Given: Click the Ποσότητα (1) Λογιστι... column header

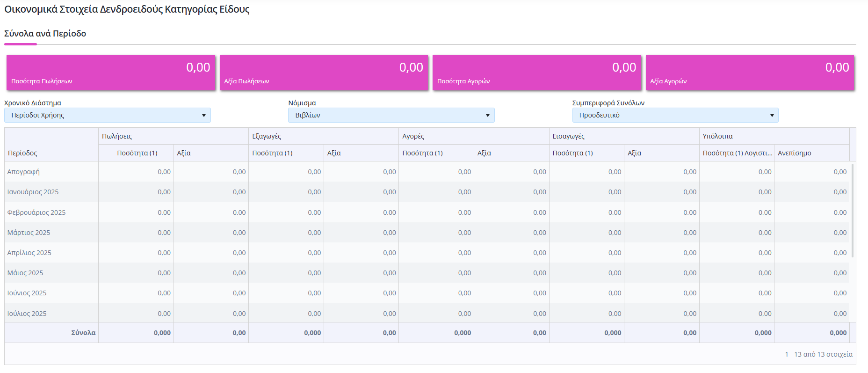Looking at the screenshot, I should 737,153.
